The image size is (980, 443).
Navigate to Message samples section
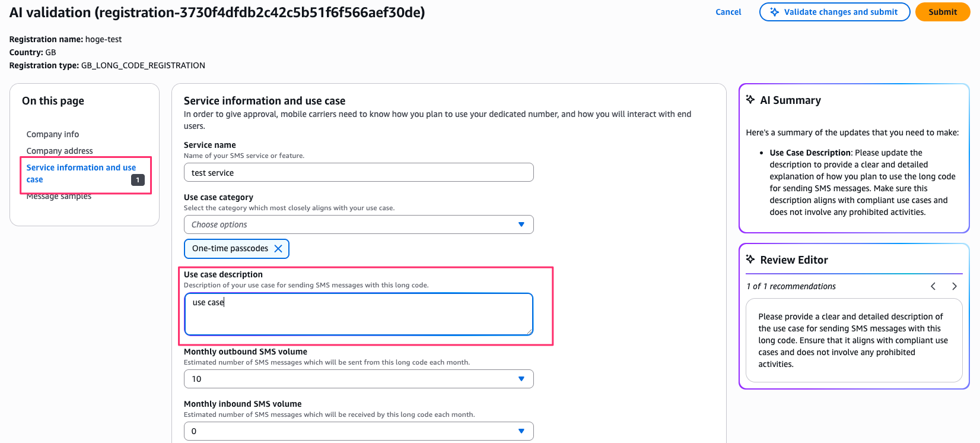[59, 197]
